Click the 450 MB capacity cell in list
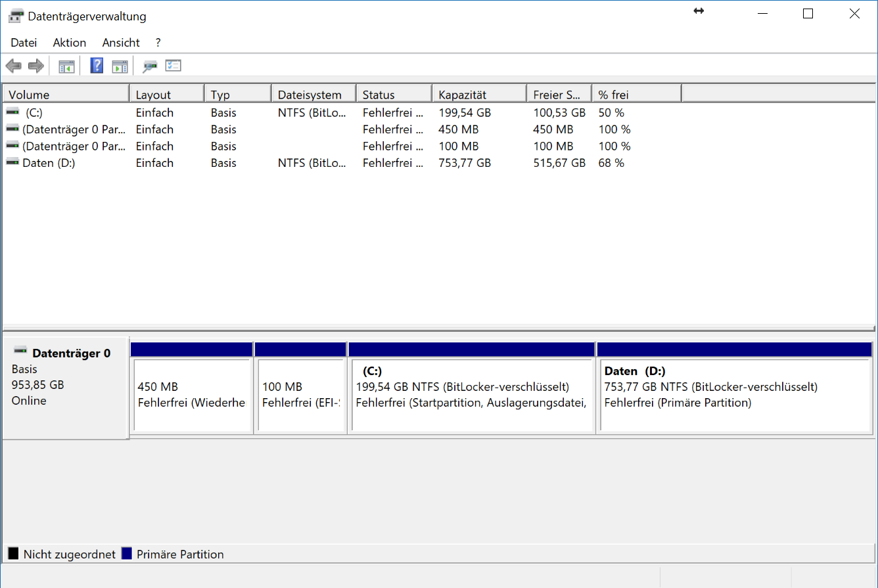The image size is (878, 588). click(458, 129)
